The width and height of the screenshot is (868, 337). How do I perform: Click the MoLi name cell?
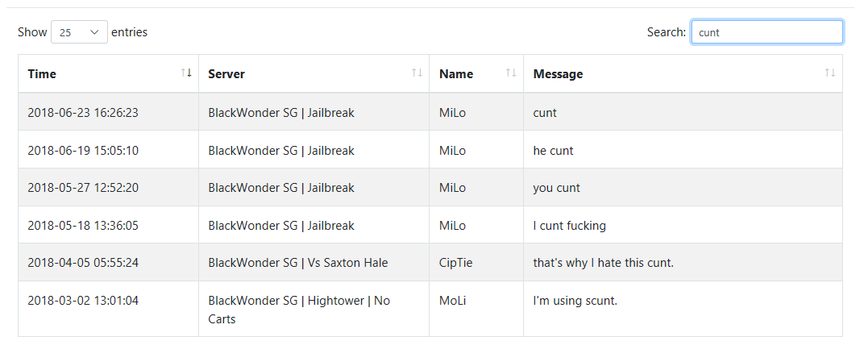click(x=476, y=310)
